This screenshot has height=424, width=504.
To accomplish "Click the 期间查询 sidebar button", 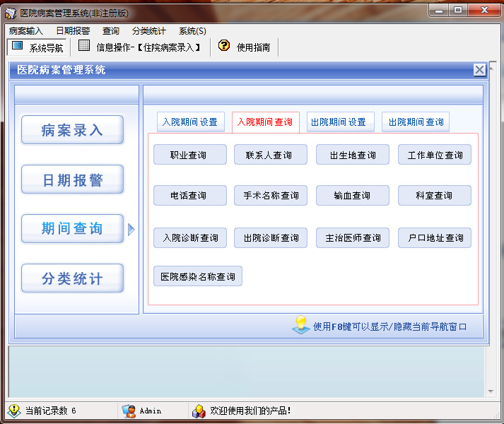I will (x=72, y=228).
